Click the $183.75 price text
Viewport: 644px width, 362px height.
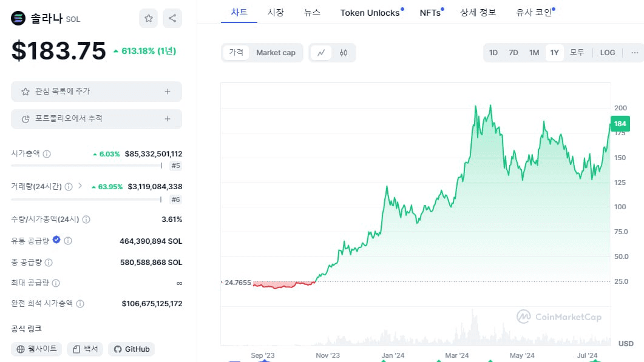click(x=59, y=51)
